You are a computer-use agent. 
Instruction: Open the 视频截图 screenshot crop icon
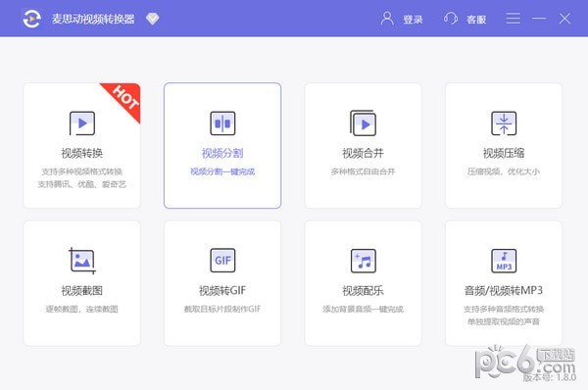82,261
